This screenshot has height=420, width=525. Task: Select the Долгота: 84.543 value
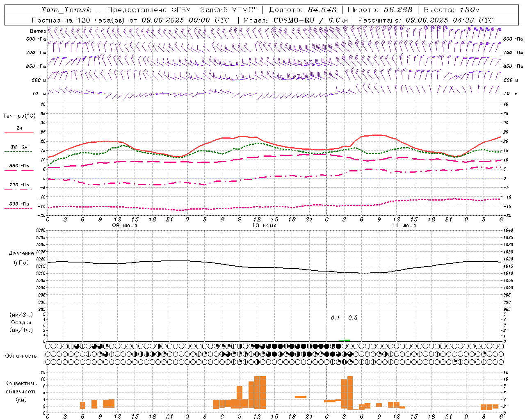[303, 10]
